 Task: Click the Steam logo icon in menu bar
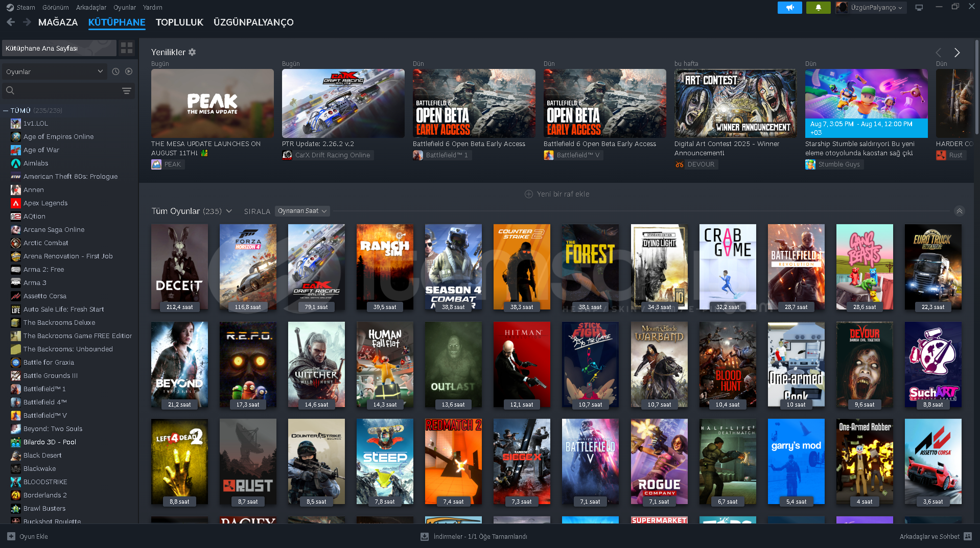pos(10,8)
